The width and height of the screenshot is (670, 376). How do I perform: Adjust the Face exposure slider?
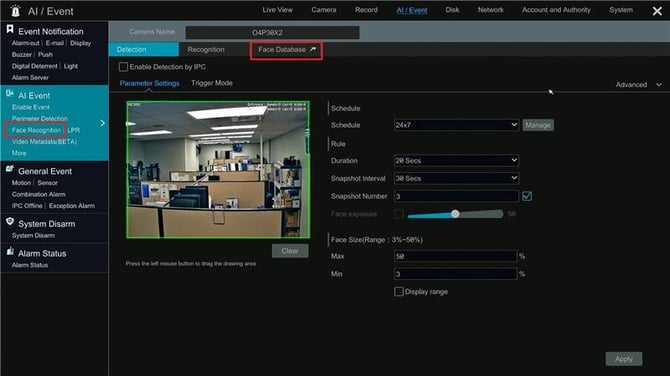[x=455, y=214]
